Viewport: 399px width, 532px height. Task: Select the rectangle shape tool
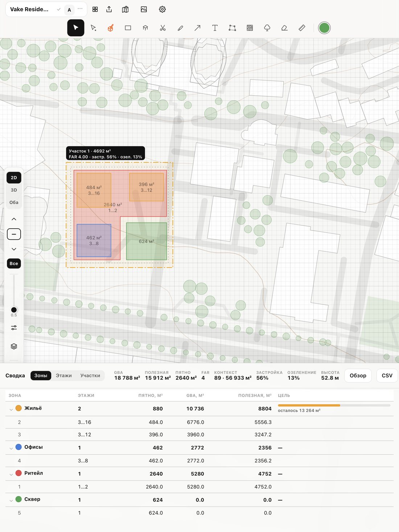pos(128,28)
